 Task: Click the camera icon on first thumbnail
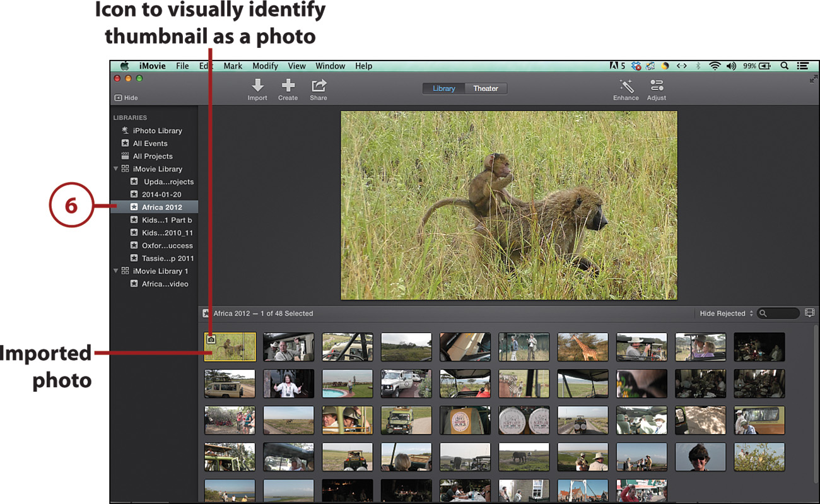coord(211,339)
